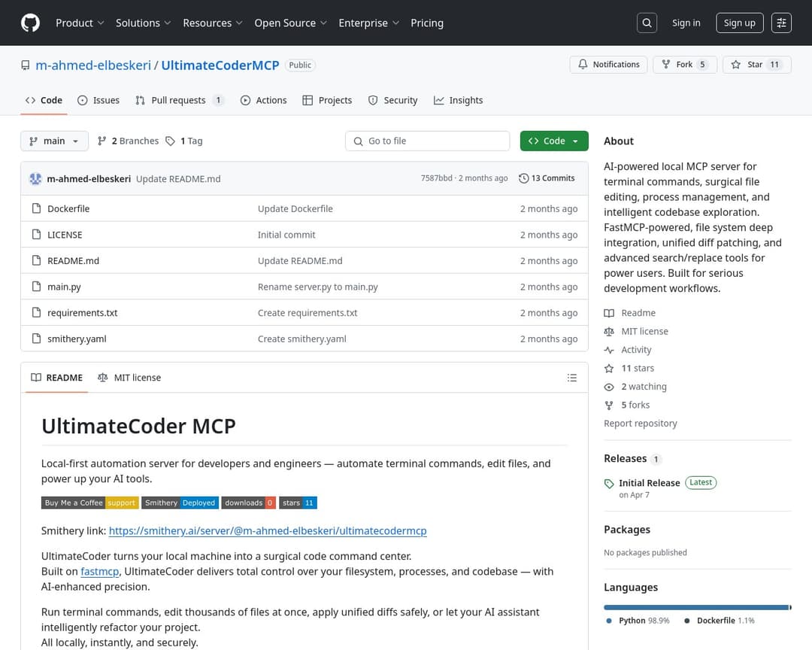
Task: Click the Fork button
Action: [x=685, y=64]
